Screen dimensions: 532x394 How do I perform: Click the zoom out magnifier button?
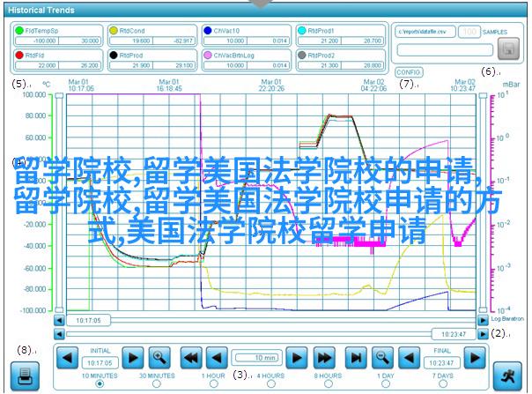click(383, 358)
